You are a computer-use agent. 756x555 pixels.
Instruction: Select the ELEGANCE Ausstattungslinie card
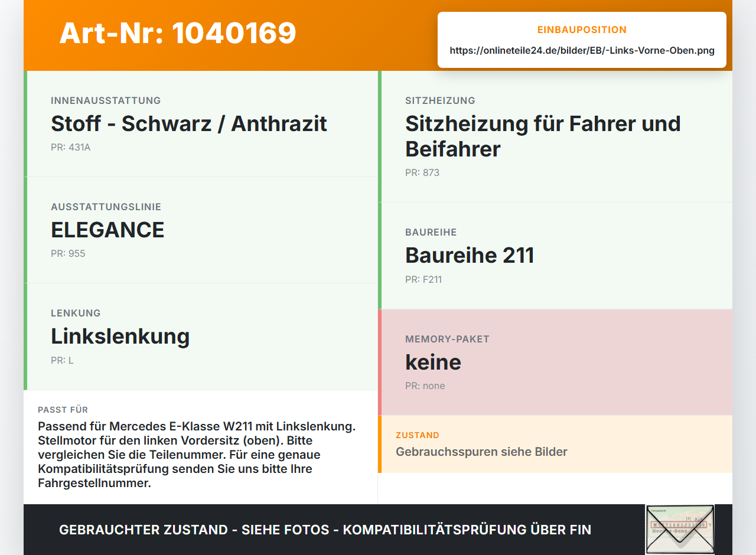(x=201, y=230)
